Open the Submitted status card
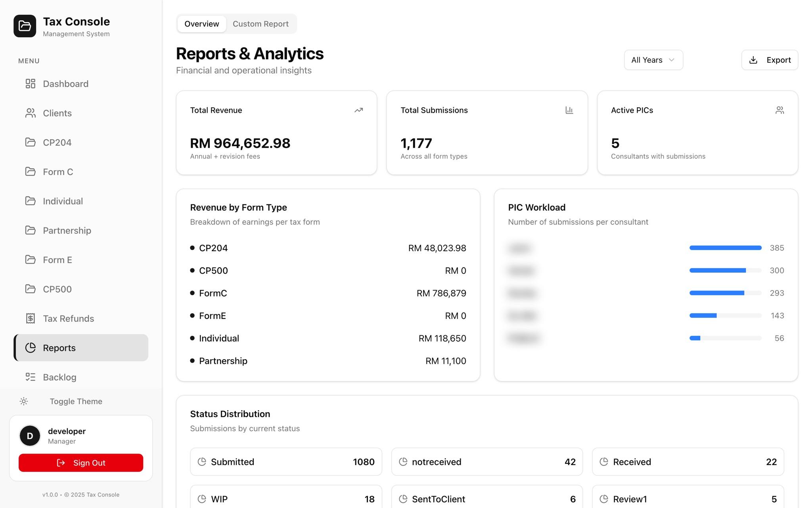Viewport: 812px width, 508px height. point(286,462)
